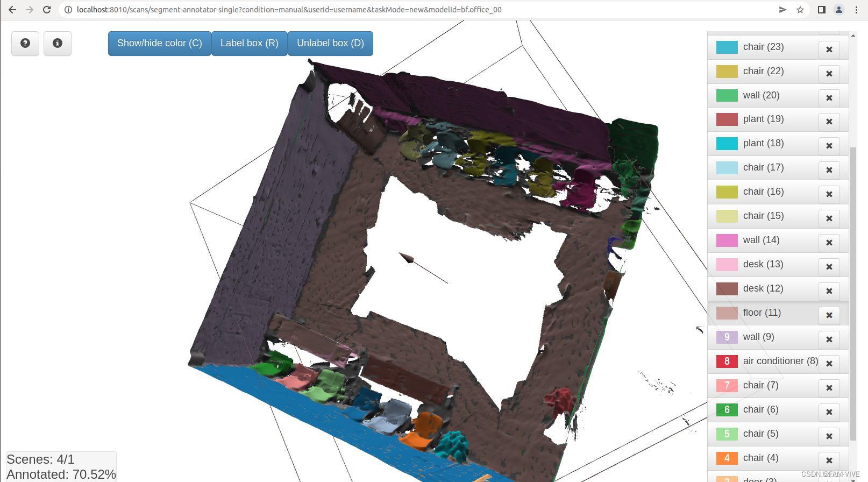The height and width of the screenshot is (482, 868).
Task: Choose the 'plant (19)' label text
Action: (x=763, y=119)
